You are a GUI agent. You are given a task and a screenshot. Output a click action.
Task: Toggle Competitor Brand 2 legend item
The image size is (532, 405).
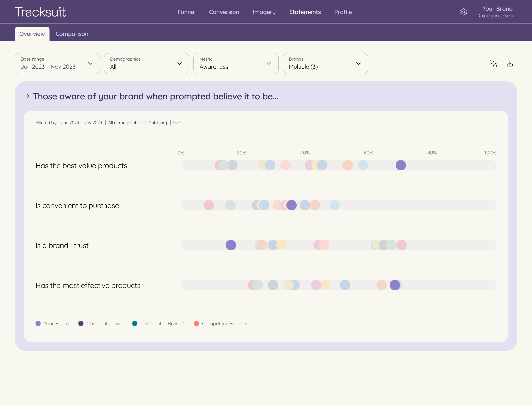coord(221,324)
